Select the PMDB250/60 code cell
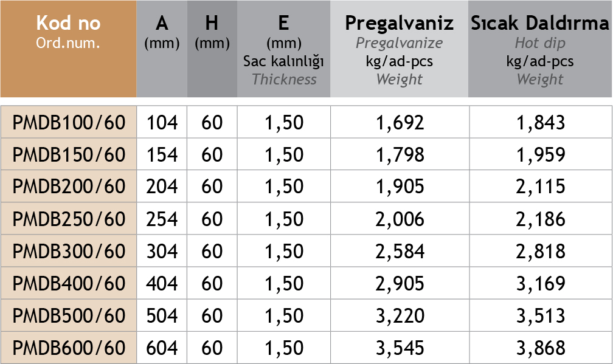Screen dimensions: 613x364 (x=69, y=219)
